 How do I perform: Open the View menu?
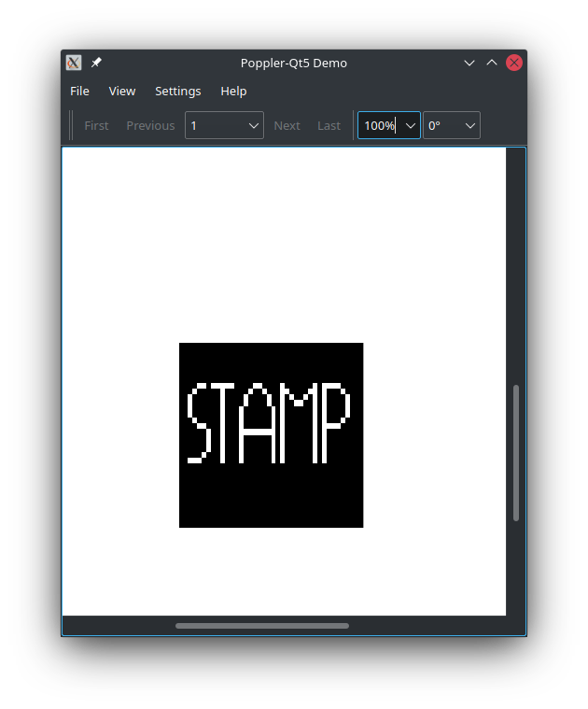point(122,91)
